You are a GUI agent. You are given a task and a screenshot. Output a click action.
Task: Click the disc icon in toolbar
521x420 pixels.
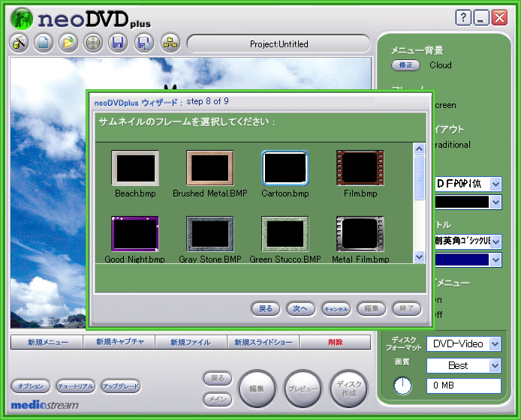[92, 43]
